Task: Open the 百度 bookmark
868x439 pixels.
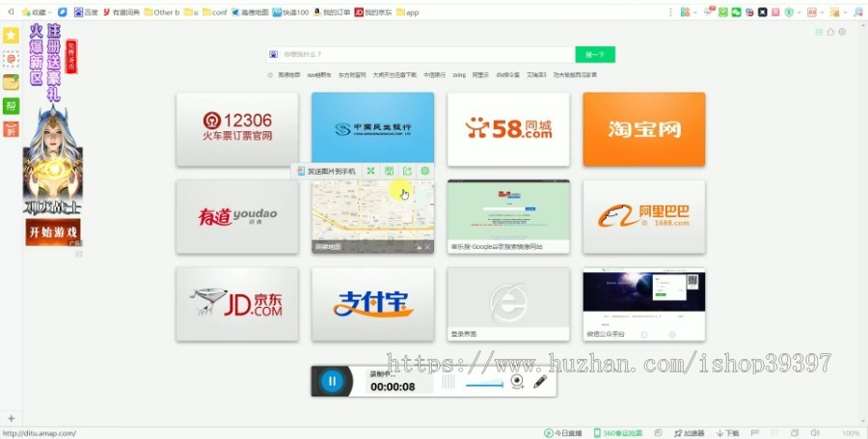Action: (86, 13)
